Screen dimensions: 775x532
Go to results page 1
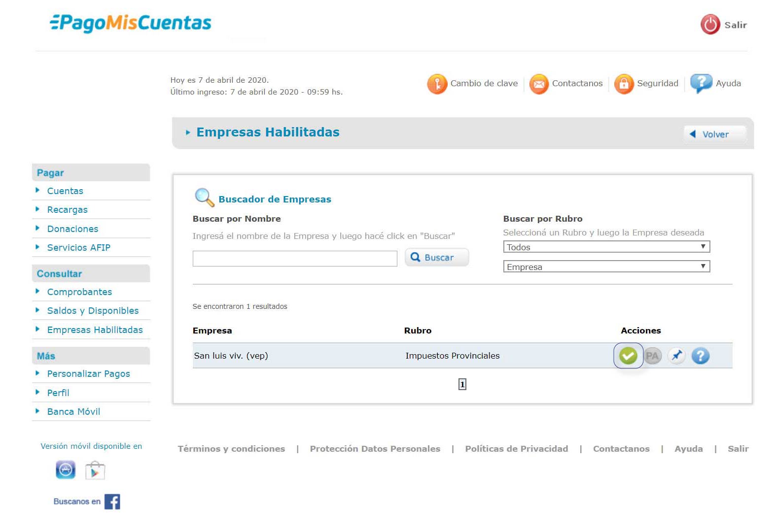click(462, 384)
